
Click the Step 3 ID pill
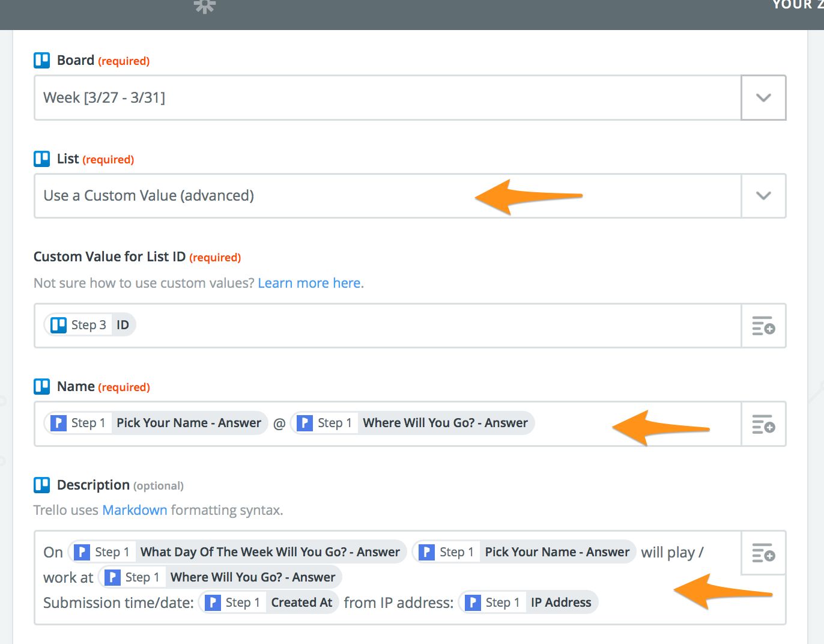(90, 325)
